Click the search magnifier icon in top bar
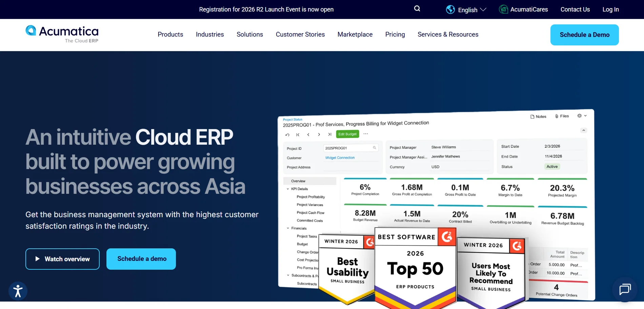Image resolution: width=644 pixels, height=309 pixels. coord(417,9)
